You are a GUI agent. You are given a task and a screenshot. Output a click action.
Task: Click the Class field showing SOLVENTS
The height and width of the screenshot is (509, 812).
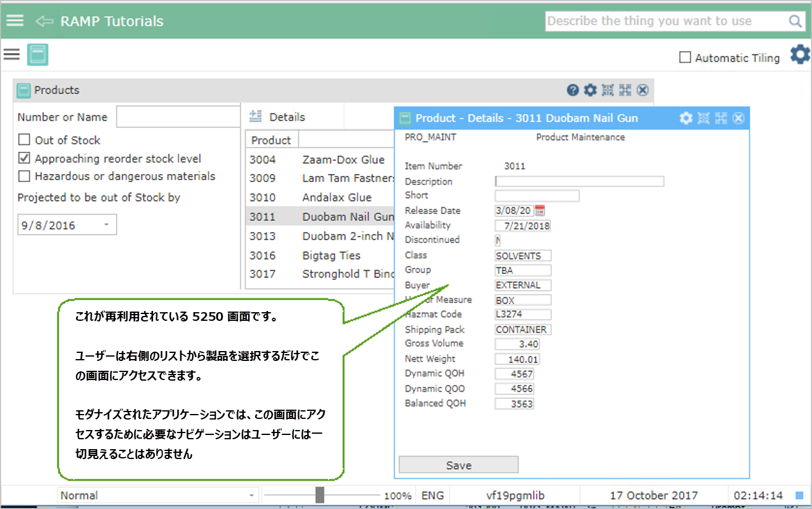[523, 255]
